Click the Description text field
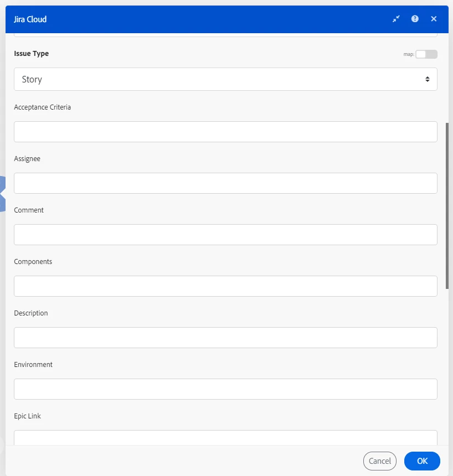453x476 pixels. pos(225,338)
